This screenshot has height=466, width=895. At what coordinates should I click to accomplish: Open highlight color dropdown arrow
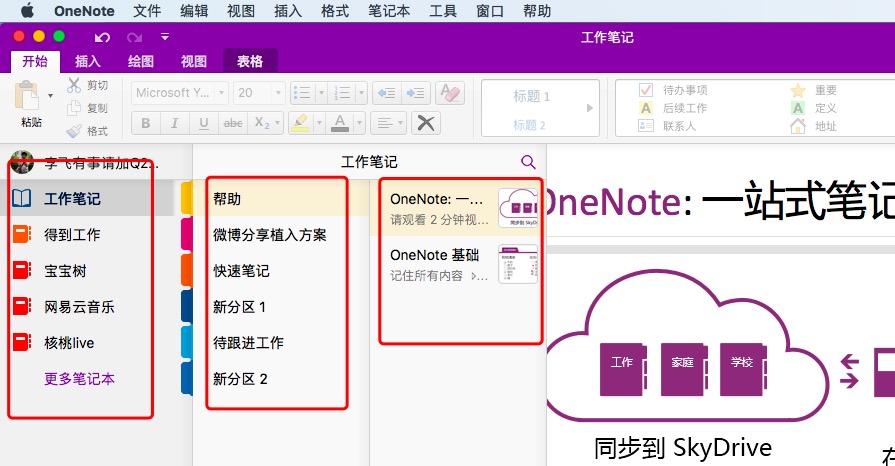[x=319, y=123]
